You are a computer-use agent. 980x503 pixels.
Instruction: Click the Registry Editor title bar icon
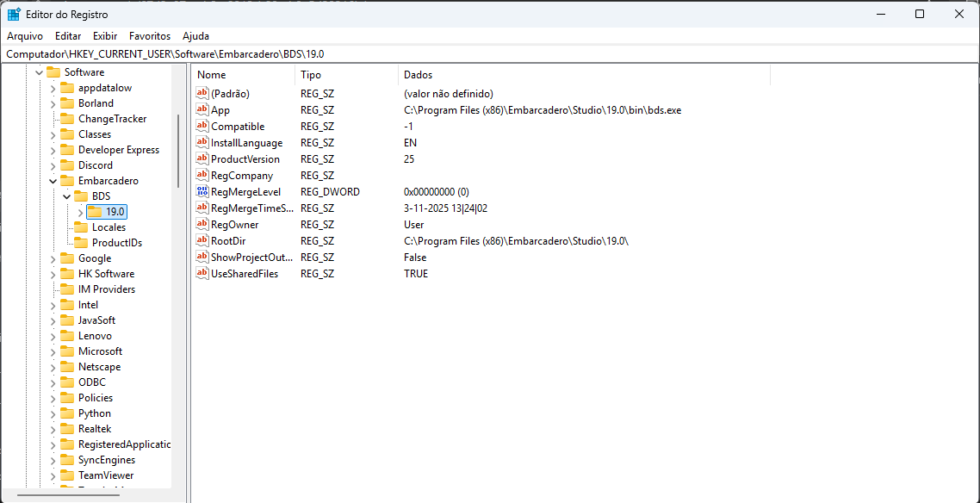14,14
